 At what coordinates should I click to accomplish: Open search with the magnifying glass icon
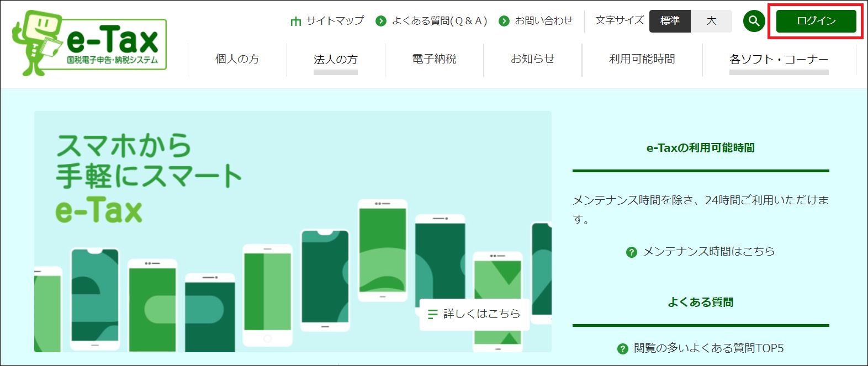(754, 21)
